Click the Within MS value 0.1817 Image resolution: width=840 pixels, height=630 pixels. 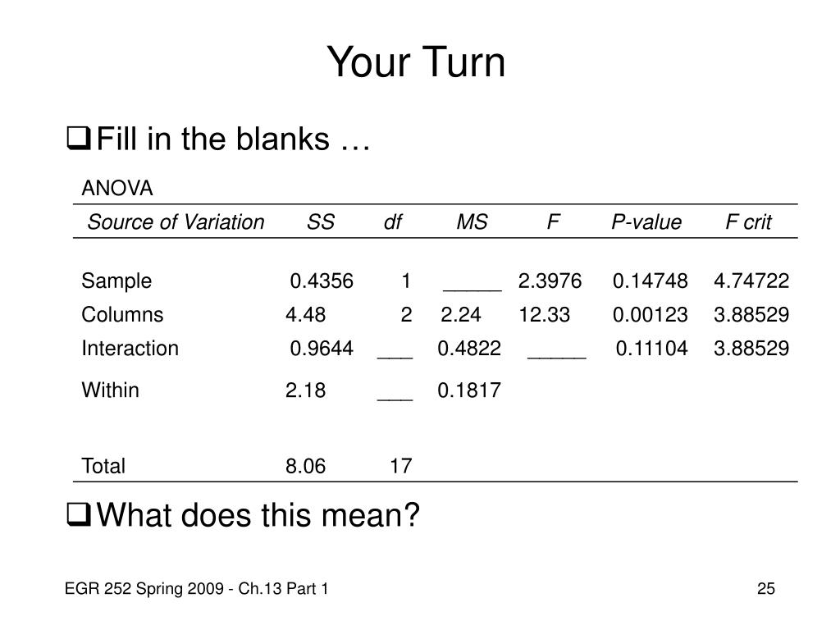(469, 390)
